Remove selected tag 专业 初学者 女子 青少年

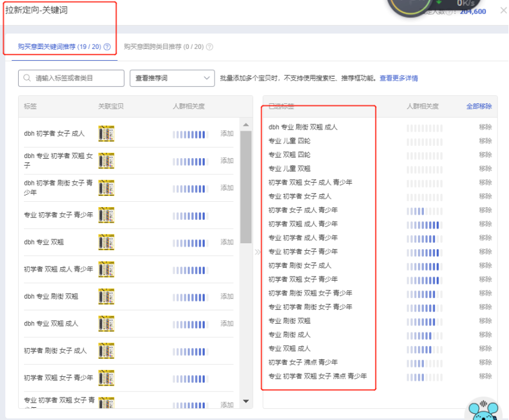pyautogui.click(x=485, y=251)
